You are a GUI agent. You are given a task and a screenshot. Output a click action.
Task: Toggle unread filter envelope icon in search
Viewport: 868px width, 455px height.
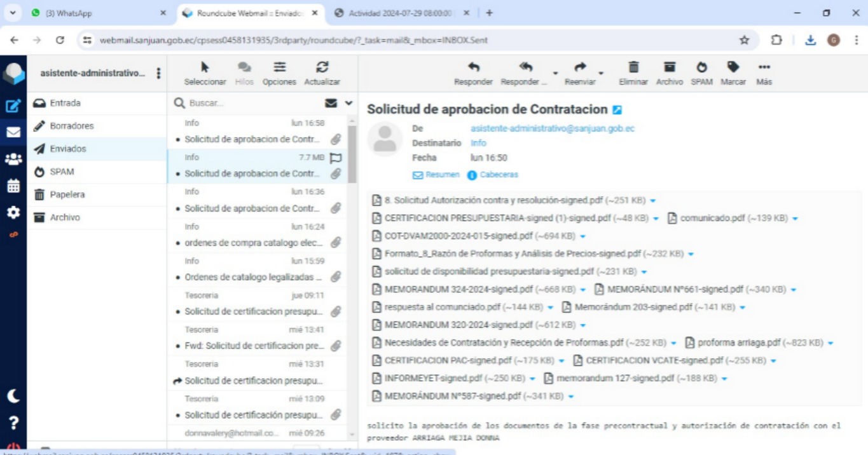331,103
